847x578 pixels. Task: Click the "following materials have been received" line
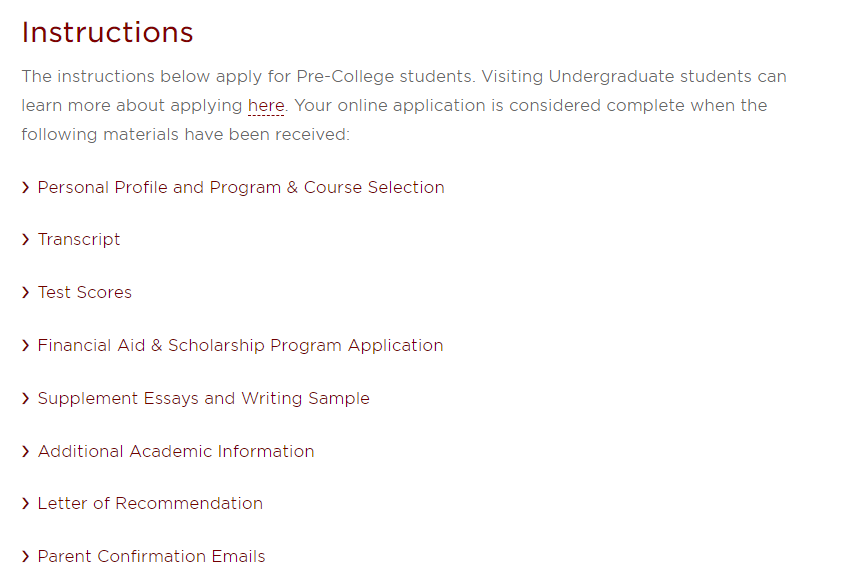(x=185, y=134)
